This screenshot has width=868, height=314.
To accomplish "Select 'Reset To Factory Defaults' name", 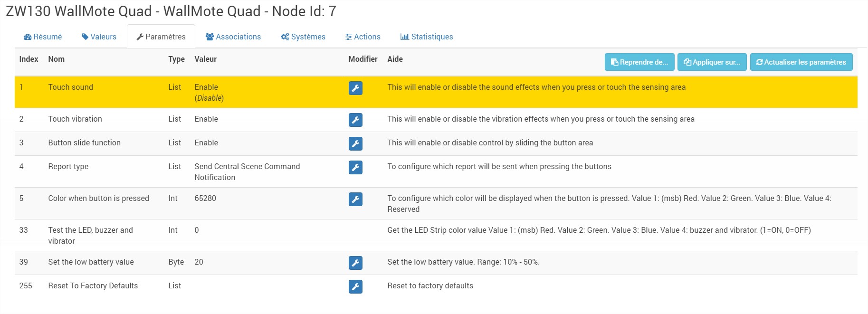I will (x=93, y=285).
